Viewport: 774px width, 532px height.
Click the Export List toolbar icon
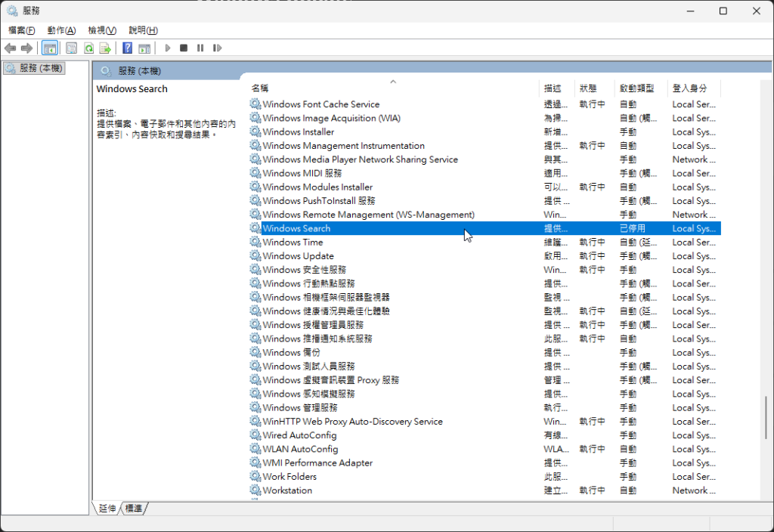click(x=106, y=48)
